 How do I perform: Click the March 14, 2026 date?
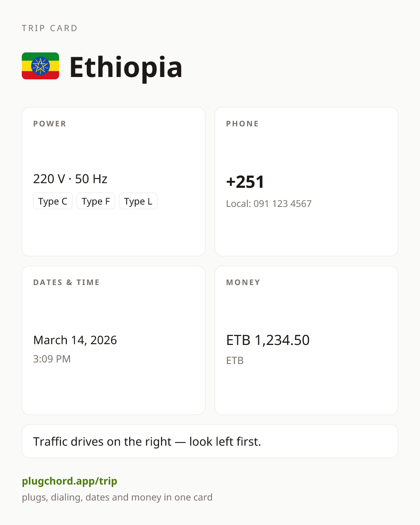click(x=75, y=340)
